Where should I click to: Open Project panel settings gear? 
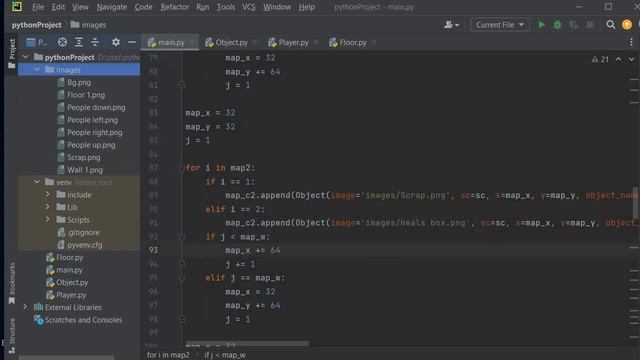[116, 42]
